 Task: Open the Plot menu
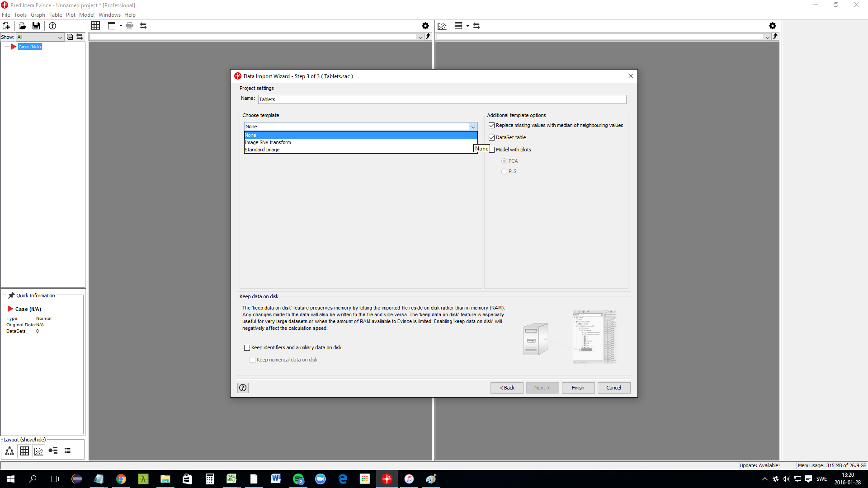point(71,15)
